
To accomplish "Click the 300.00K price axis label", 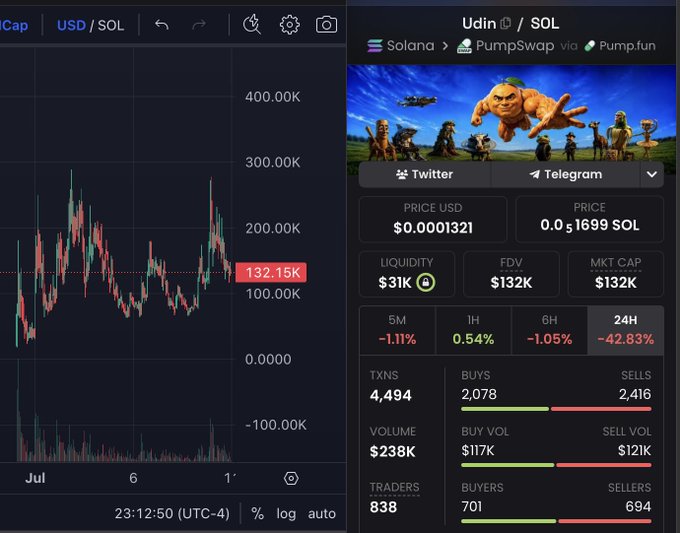I will [x=272, y=162].
